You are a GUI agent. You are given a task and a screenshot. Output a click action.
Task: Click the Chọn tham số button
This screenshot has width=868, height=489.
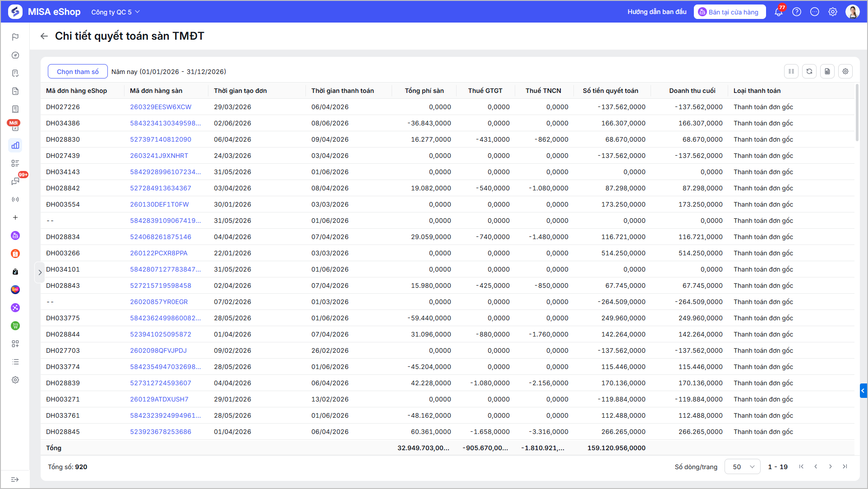pyautogui.click(x=78, y=71)
